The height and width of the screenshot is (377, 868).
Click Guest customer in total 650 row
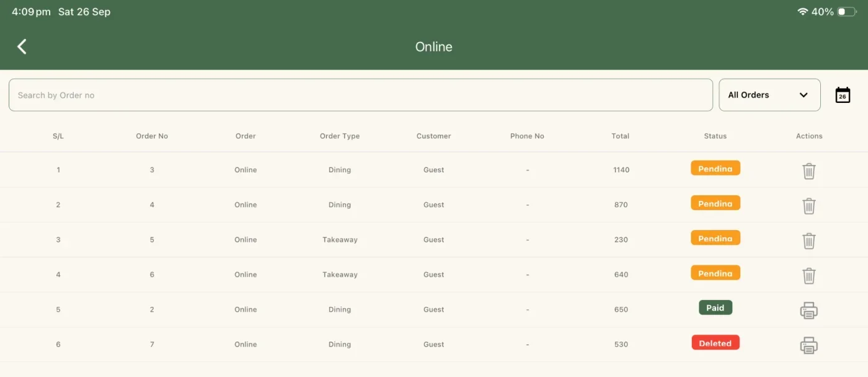(x=434, y=309)
